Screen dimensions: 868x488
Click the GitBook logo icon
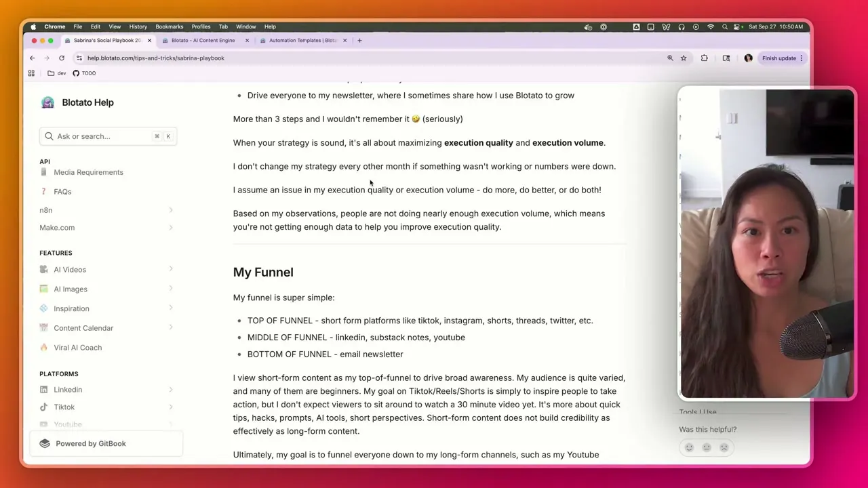click(45, 443)
